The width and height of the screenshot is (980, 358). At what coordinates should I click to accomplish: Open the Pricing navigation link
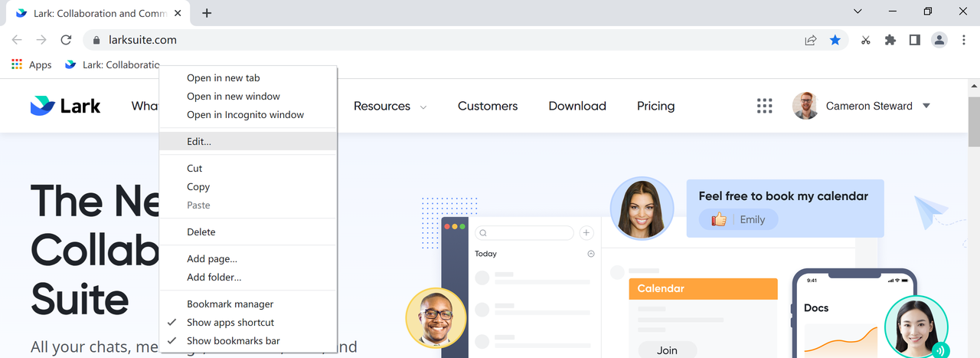[x=655, y=107]
